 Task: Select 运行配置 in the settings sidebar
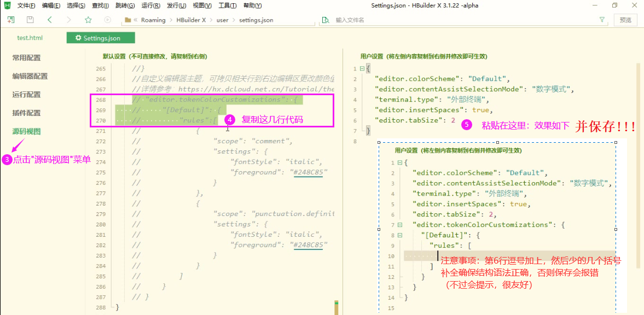pyautogui.click(x=27, y=95)
